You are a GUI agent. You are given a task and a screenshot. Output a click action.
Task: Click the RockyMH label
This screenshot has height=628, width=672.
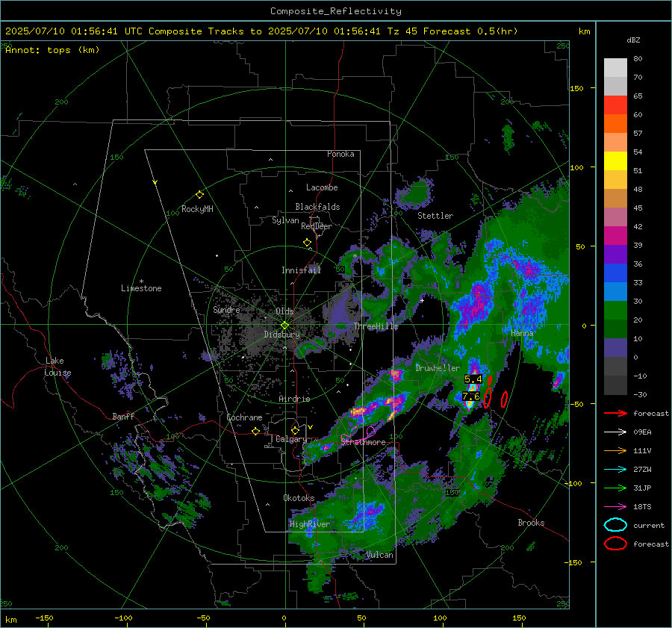point(197,209)
